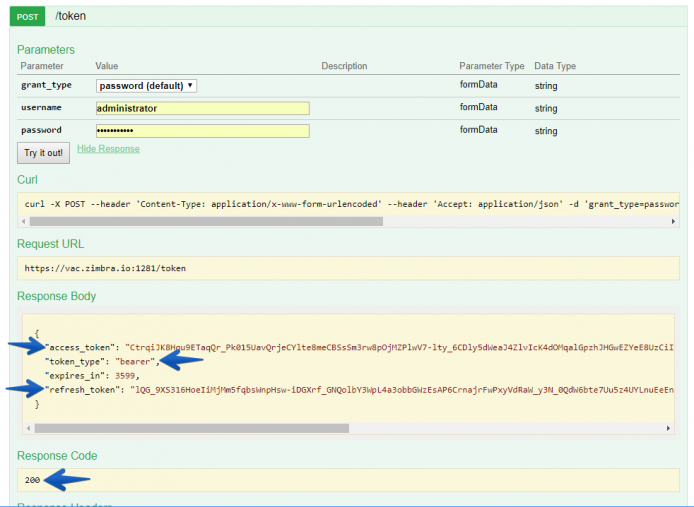Screen dimensions: 694x507
Task: Click the "access_token" key in response
Action: coord(82,348)
